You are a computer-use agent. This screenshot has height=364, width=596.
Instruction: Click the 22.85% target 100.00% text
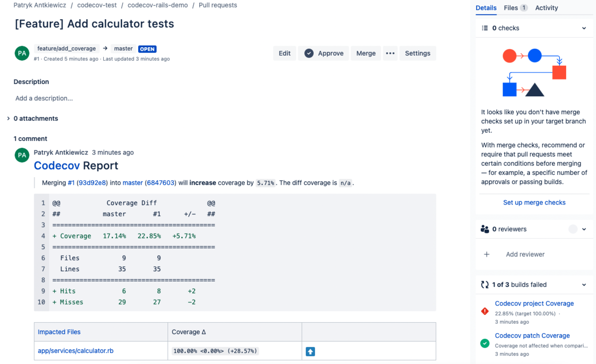(526, 313)
